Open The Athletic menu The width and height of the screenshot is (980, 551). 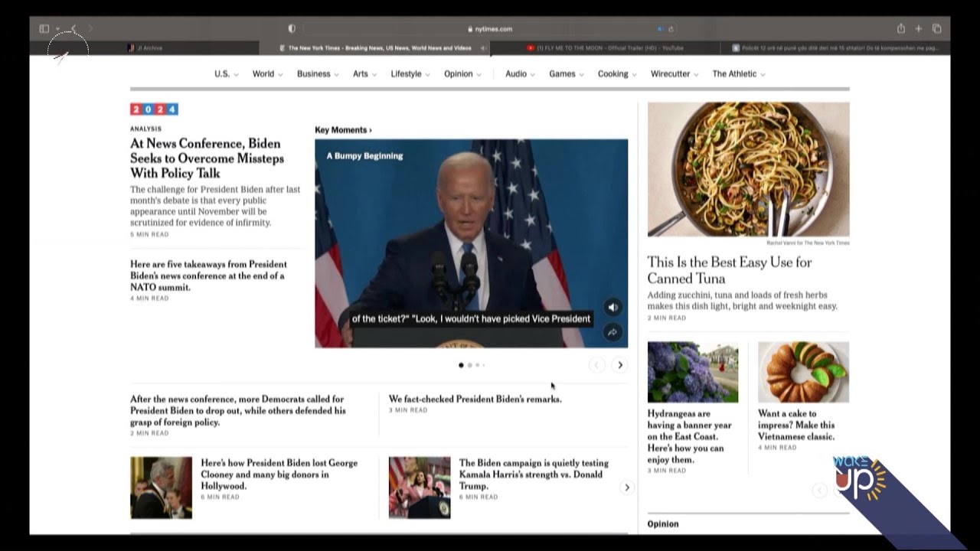(739, 74)
